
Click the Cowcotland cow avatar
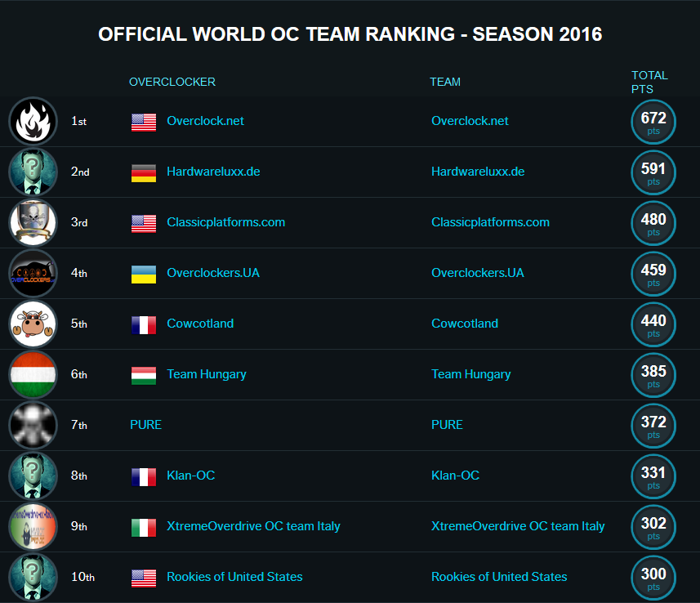coord(33,324)
